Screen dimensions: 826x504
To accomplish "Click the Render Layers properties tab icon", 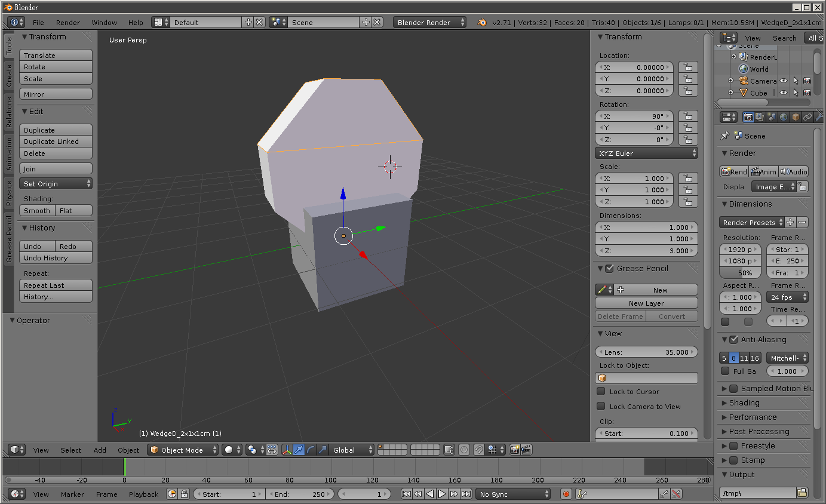I will [x=760, y=118].
